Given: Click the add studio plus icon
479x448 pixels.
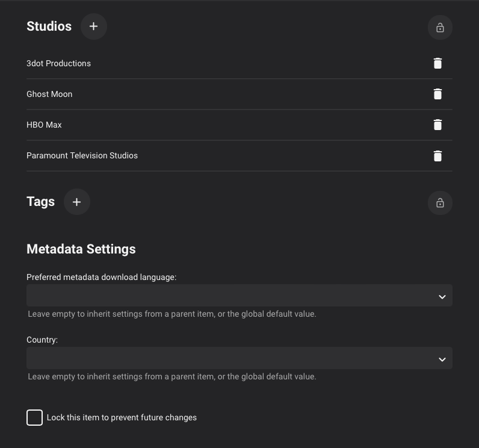Looking at the screenshot, I should (x=93, y=26).
